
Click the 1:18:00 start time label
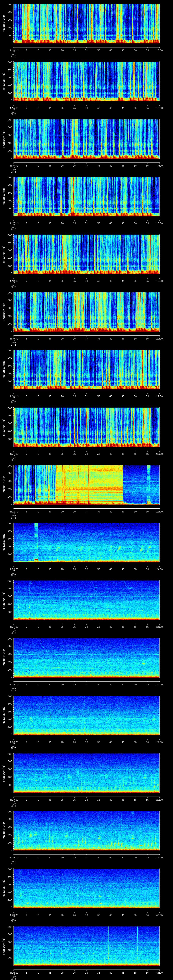click(14, 281)
